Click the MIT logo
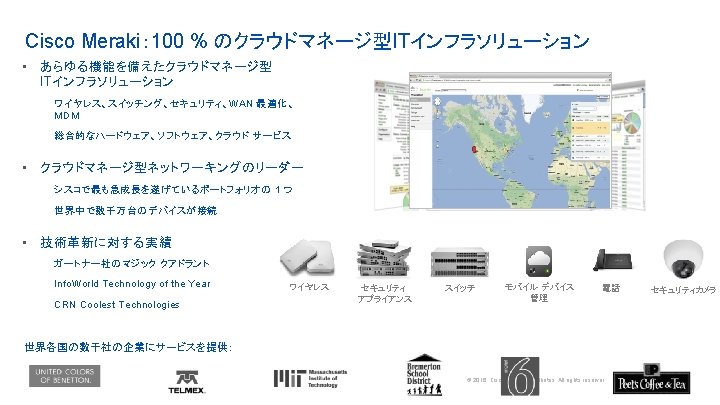This screenshot has height=405, width=720. click(x=310, y=379)
